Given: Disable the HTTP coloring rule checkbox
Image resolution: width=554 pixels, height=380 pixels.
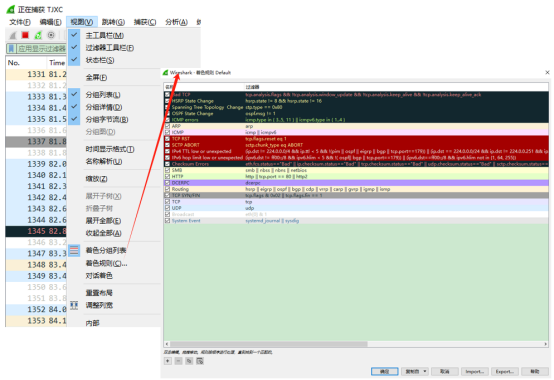Looking at the screenshot, I should pyautogui.click(x=167, y=176).
